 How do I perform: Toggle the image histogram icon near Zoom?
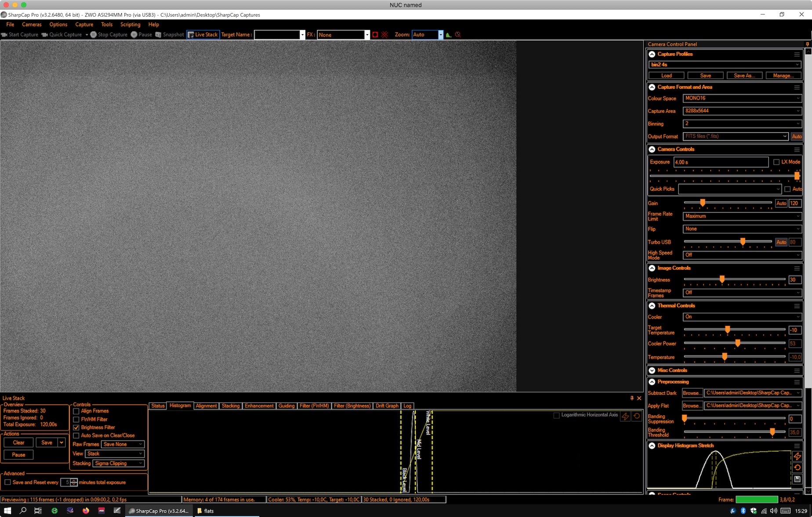pyautogui.click(x=449, y=35)
